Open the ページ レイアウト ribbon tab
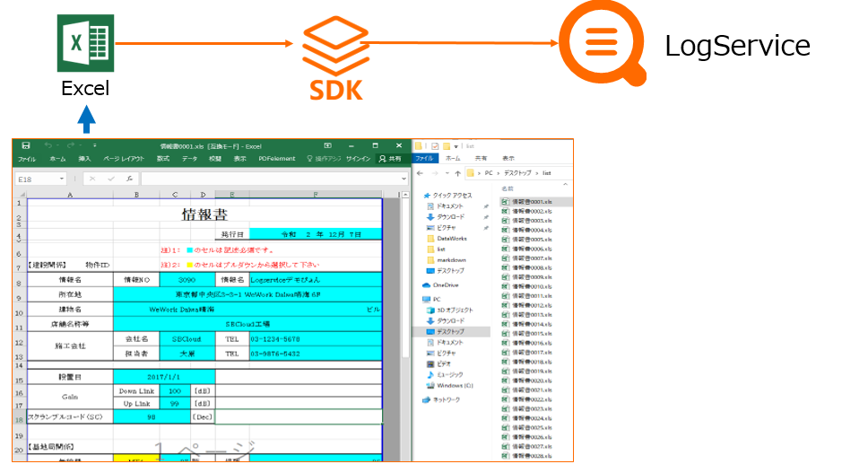This screenshot has height=464, width=868. point(124,159)
